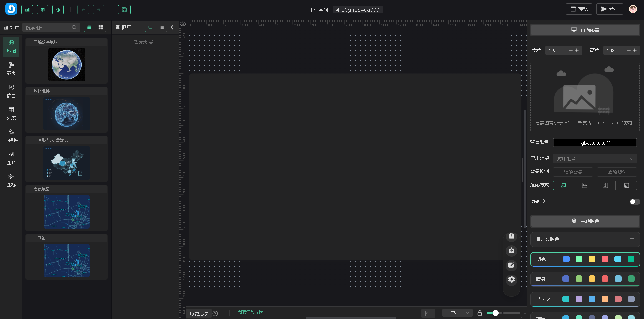Switch layers panel to list view
This screenshot has width=644, height=319.
(x=162, y=27)
